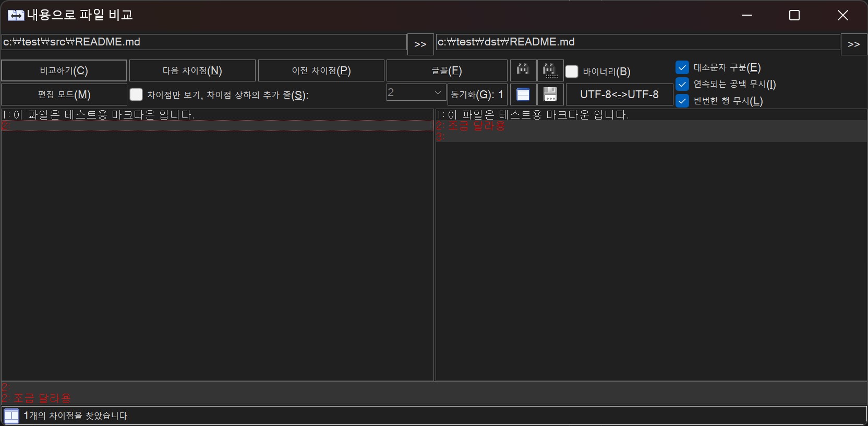Open the extra lines count dropdown showing 2
This screenshot has height=426, width=868.
[x=416, y=92]
